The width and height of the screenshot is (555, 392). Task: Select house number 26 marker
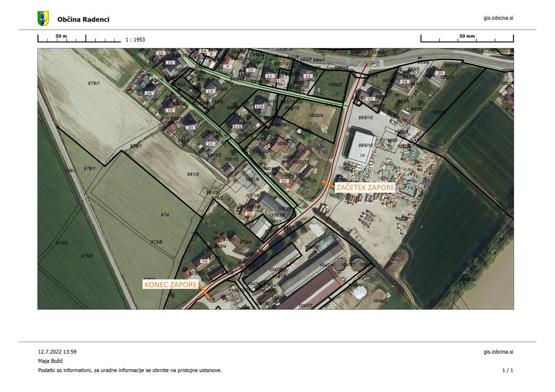(363, 155)
